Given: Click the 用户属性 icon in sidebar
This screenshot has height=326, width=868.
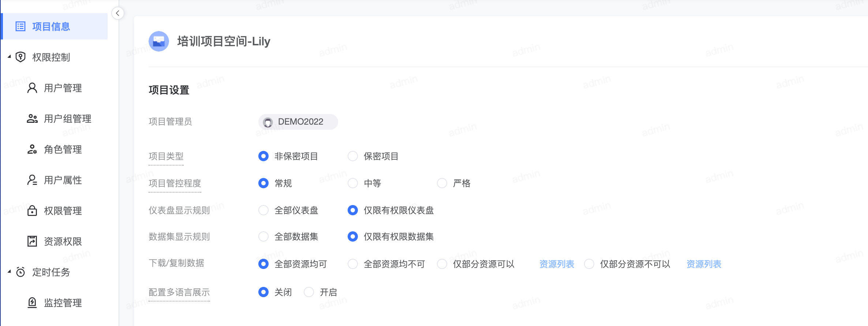Looking at the screenshot, I should coord(32,180).
